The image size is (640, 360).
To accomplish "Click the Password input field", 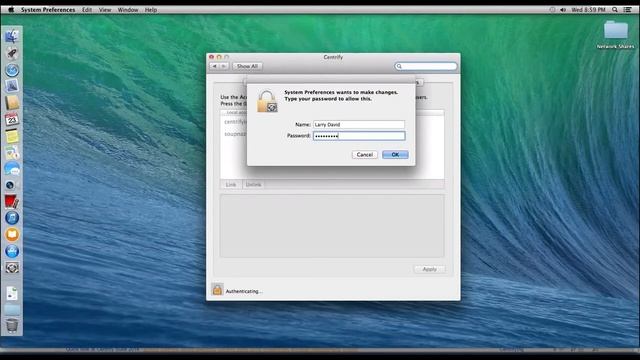I will click(x=359, y=136).
